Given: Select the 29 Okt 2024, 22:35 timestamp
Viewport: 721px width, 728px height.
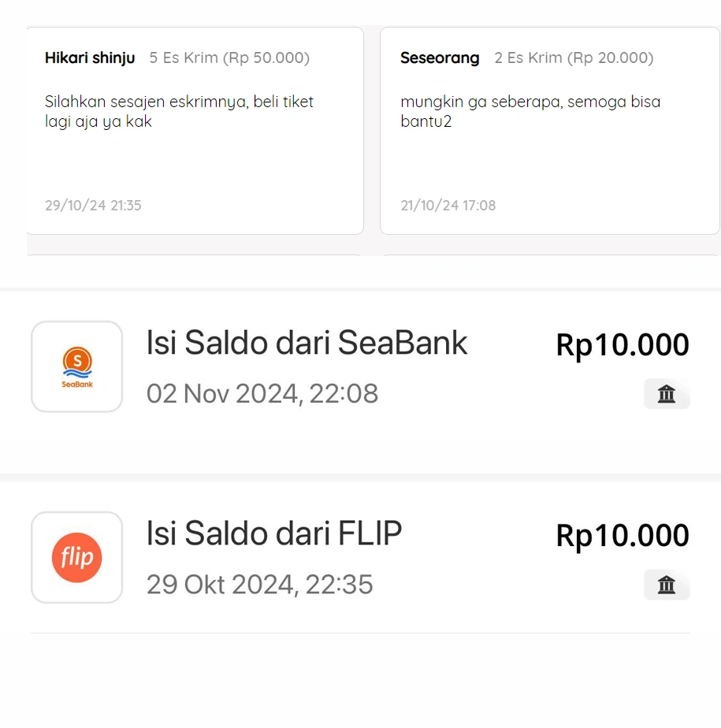Looking at the screenshot, I should pos(260,584).
